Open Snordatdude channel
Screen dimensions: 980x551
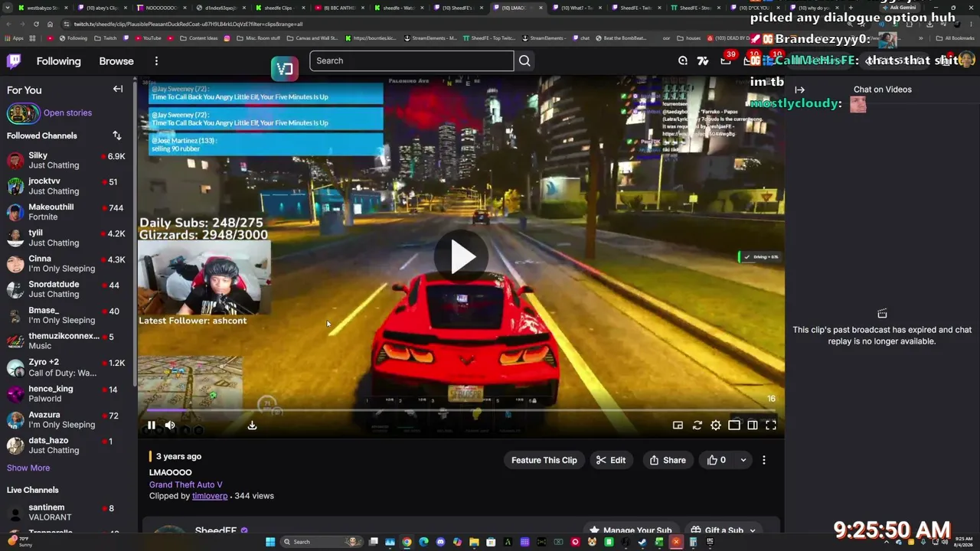[68, 289]
